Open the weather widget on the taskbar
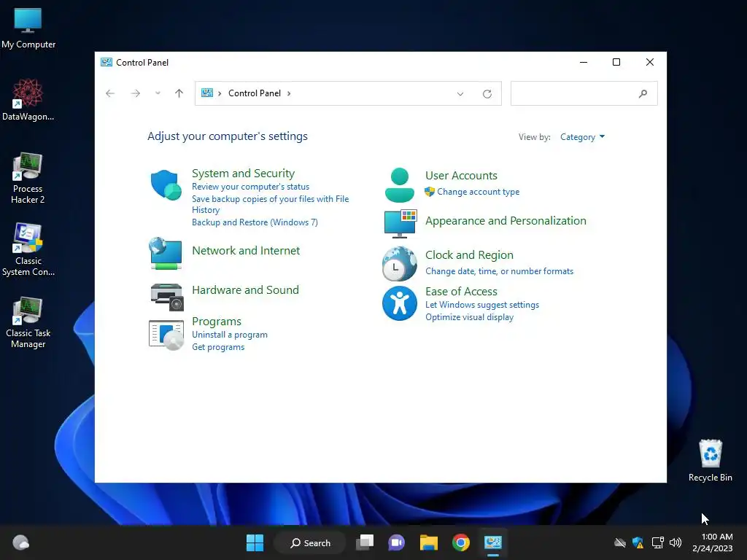Image resolution: width=747 pixels, height=560 pixels. (20, 542)
